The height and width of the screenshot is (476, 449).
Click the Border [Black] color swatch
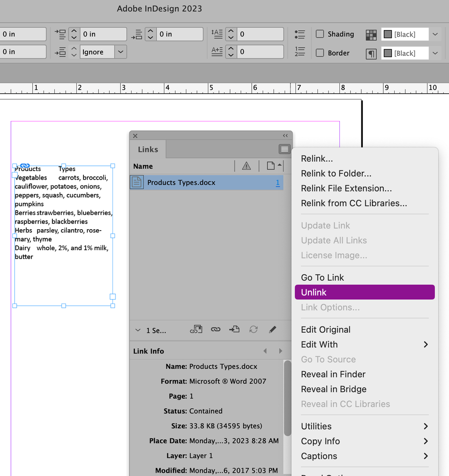388,53
